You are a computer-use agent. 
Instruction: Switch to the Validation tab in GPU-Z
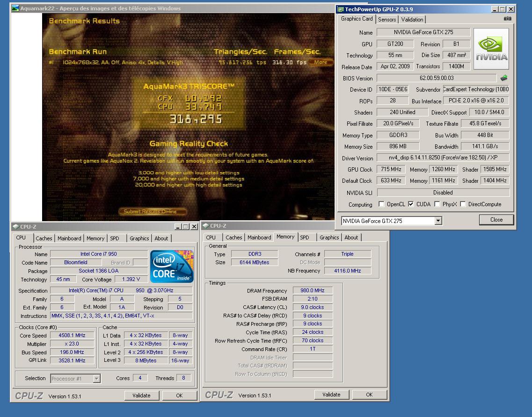[412, 20]
